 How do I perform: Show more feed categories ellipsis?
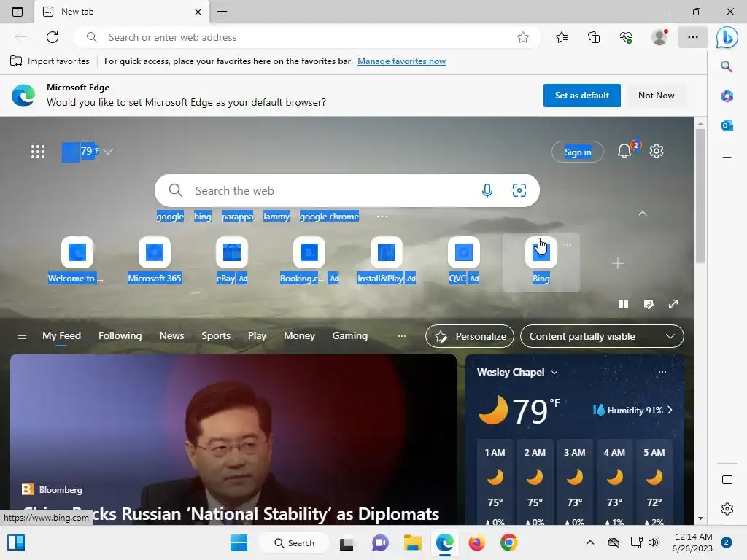tap(402, 336)
